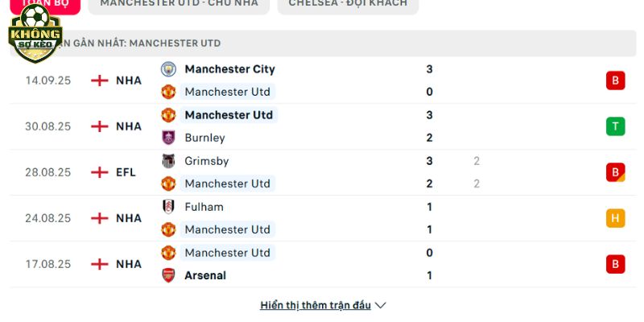Select the Toàn Bộ tab
644x322 pixels.
[45, 4]
